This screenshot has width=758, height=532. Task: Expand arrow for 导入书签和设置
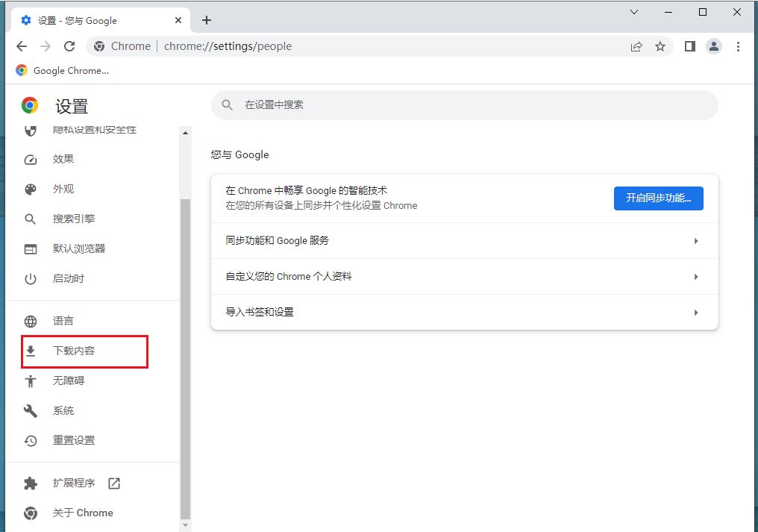click(695, 313)
